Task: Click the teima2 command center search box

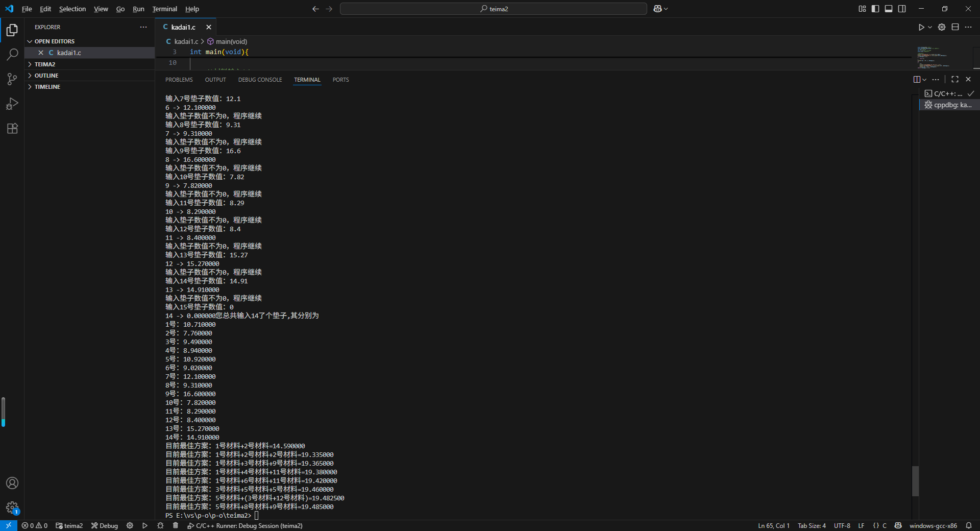Action: (x=494, y=9)
